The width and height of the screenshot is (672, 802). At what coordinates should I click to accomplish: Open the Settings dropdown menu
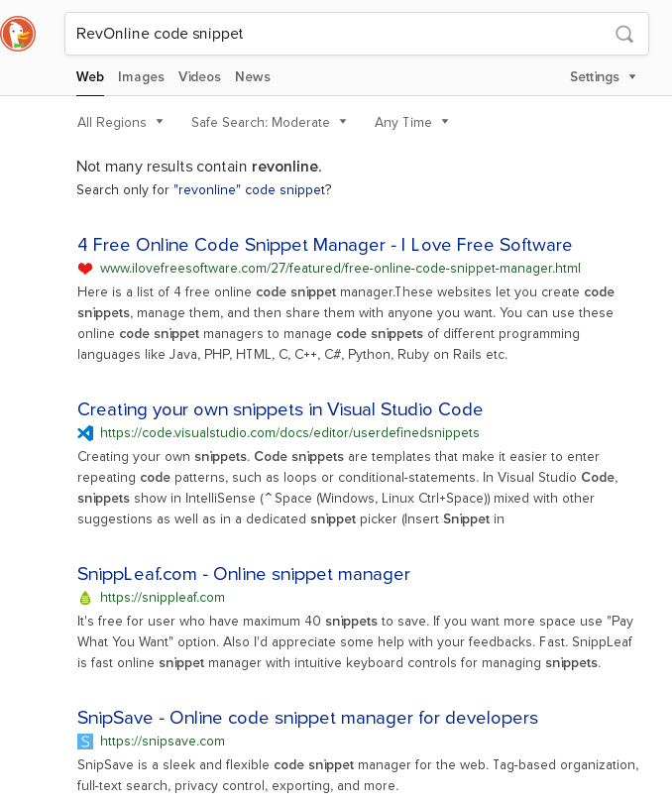click(x=603, y=77)
